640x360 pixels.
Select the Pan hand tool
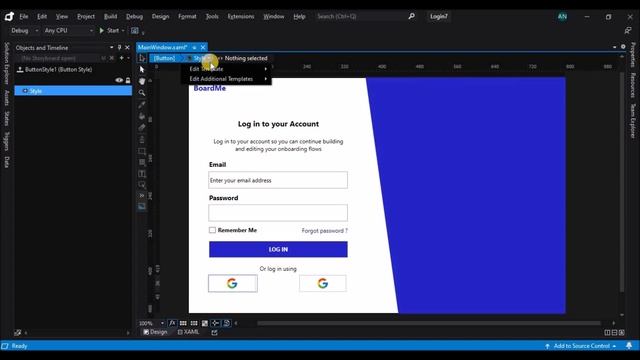142,81
